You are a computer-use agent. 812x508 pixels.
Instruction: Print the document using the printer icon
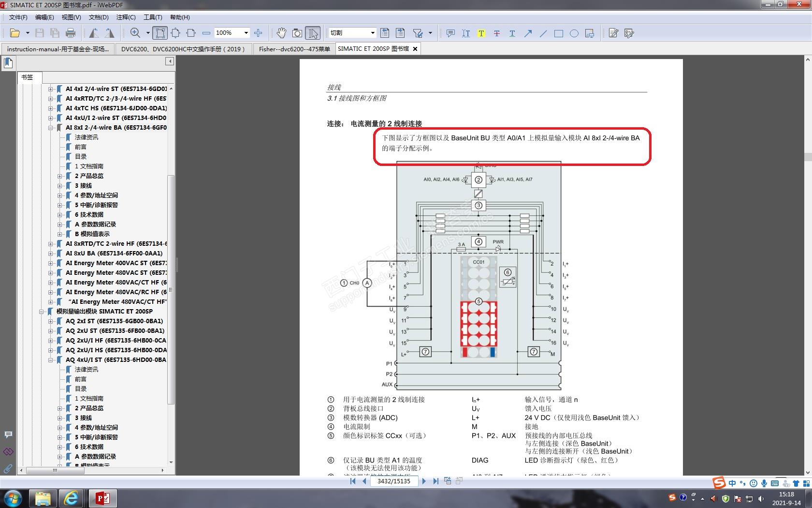click(71, 33)
